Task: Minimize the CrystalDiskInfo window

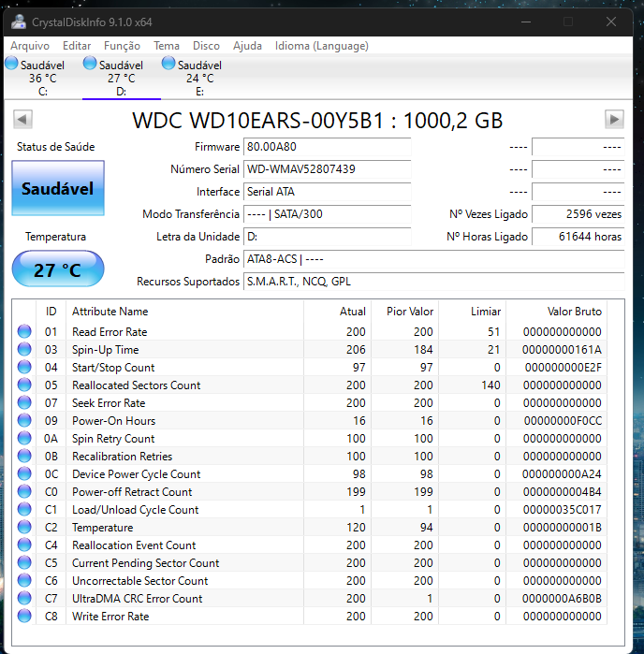Action: pos(526,22)
